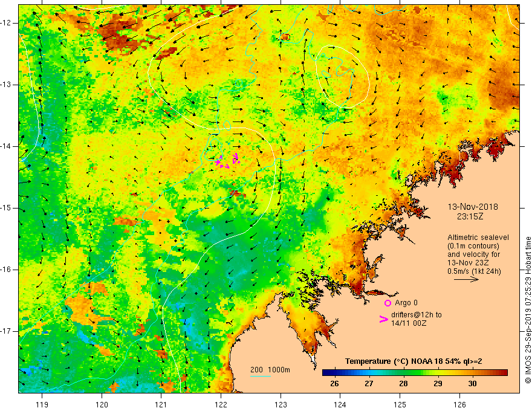The image size is (532, 411).
Task: Click the longitude 119 axis label
Action: (42, 404)
